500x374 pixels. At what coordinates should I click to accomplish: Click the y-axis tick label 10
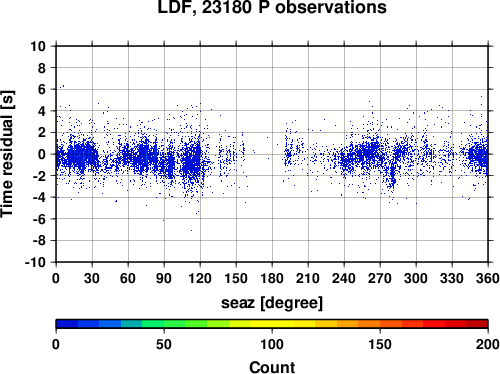pos(38,46)
